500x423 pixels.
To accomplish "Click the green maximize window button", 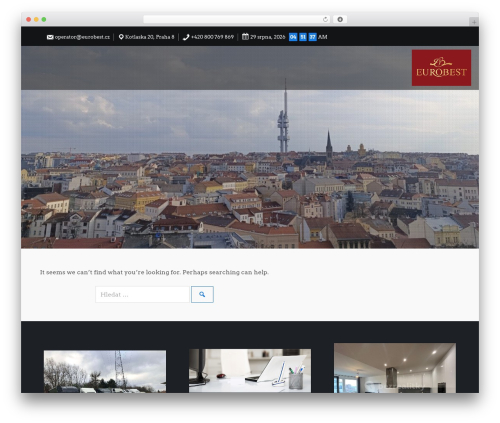I will point(44,19).
